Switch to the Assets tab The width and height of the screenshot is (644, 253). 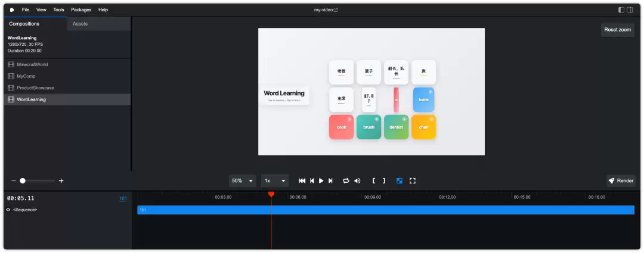pyautogui.click(x=80, y=24)
